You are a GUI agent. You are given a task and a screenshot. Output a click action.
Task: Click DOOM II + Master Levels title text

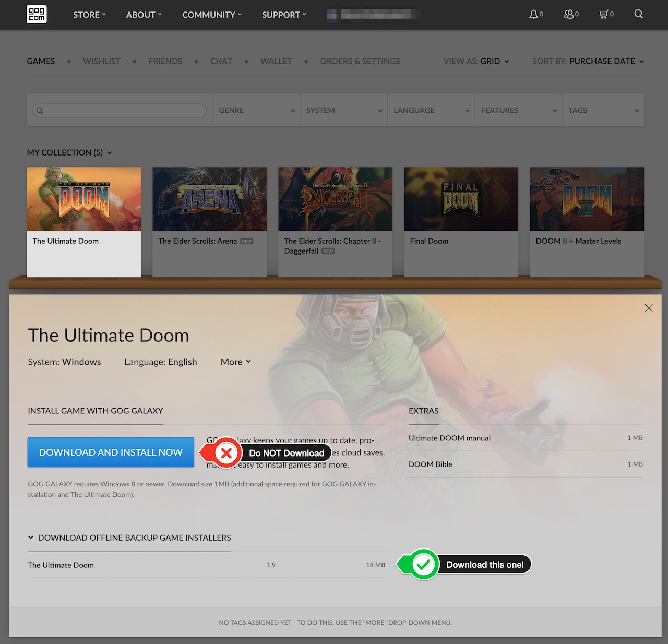click(578, 241)
